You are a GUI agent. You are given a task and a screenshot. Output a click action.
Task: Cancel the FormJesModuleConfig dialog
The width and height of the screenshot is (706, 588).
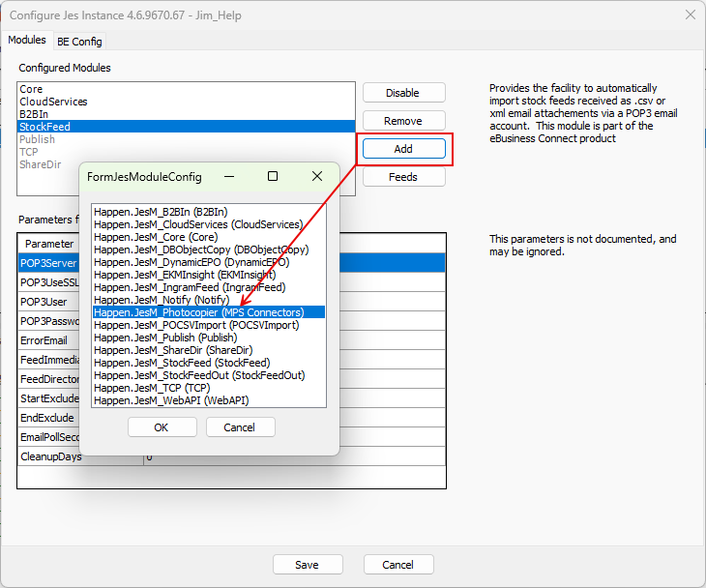pyautogui.click(x=240, y=427)
